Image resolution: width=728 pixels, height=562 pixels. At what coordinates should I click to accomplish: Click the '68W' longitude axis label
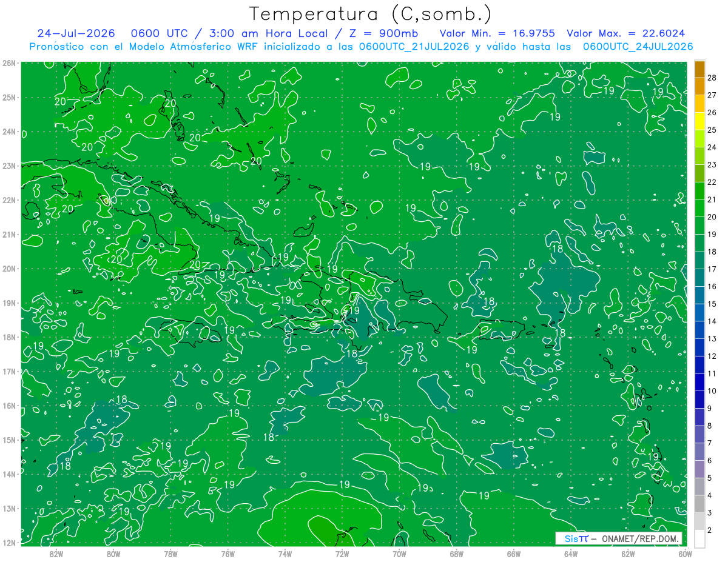click(457, 554)
